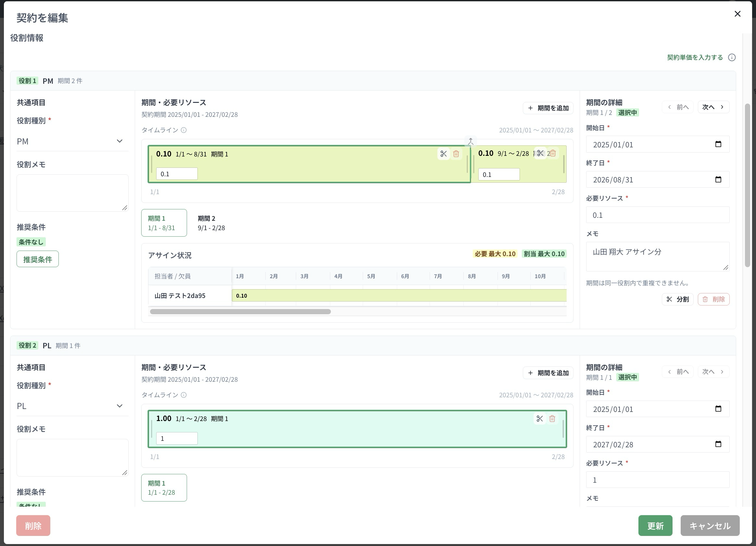Select 期間 1 1/1 - 2/28 tab for PL
The image size is (756, 546).
tap(164, 488)
